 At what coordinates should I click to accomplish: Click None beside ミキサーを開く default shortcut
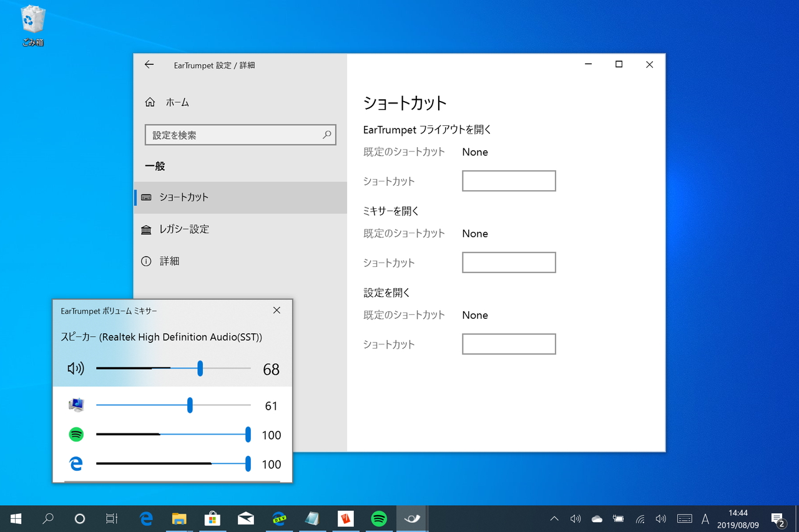(x=475, y=233)
